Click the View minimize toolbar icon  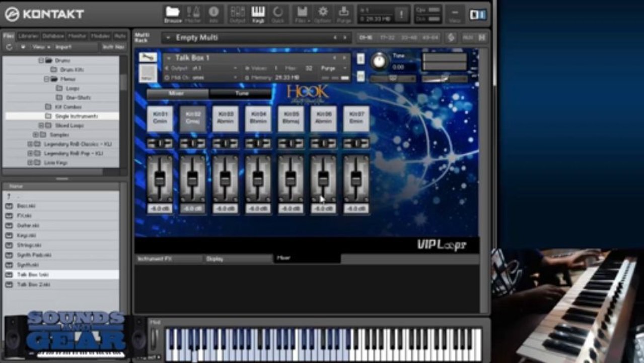(x=455, y=14)
